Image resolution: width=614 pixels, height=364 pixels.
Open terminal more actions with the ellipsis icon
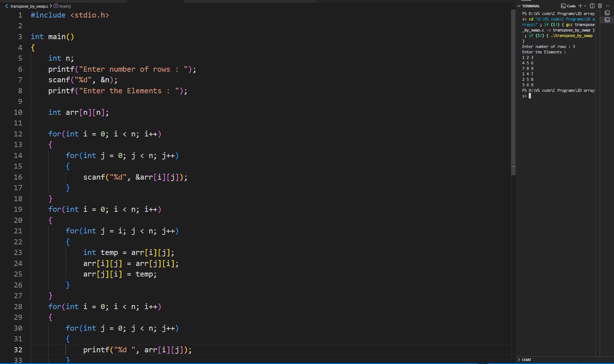[608, 6]
